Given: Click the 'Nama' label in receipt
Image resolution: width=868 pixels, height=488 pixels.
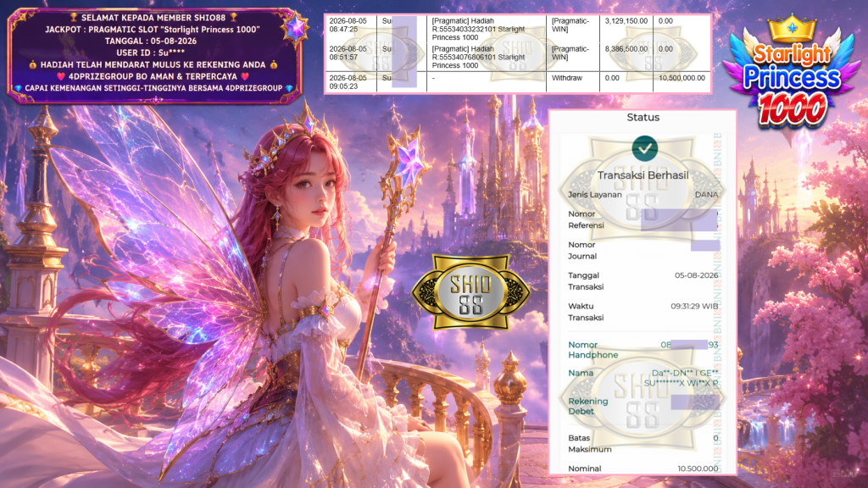Looking at the screenshot, I should 580,373.
